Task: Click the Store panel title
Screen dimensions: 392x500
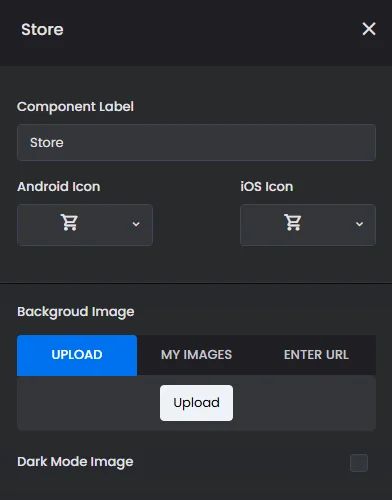Action: 42,29
